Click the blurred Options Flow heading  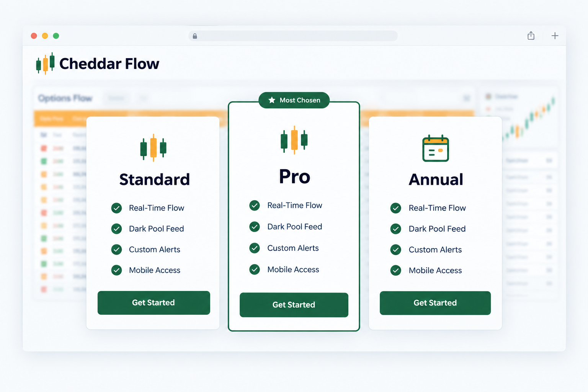tap(65, 98)
